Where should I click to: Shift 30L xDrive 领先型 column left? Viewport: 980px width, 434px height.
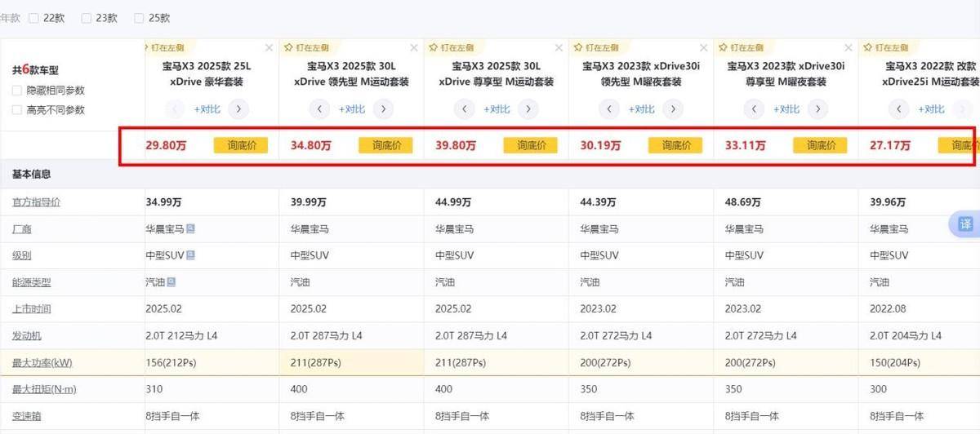tap(319, 108)
